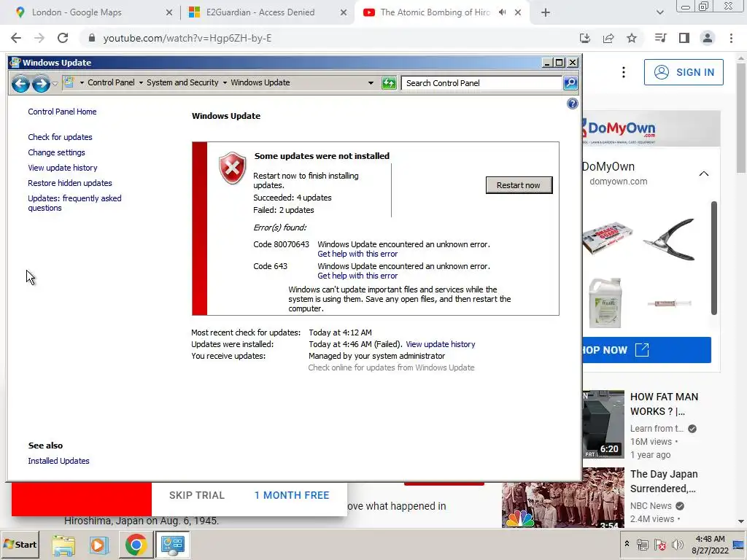Open Restore hidden updates link
Image resolution: width=747 pixels, height=560 pixels.
click(69, 183)
